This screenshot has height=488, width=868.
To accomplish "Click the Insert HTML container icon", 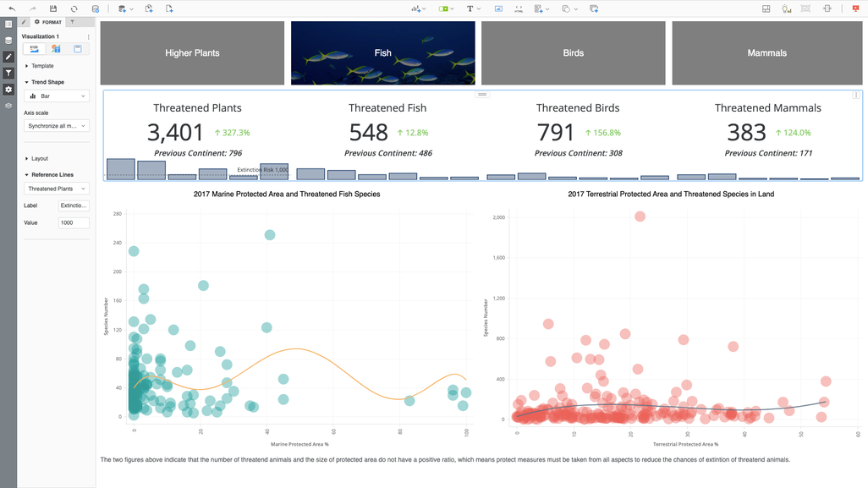I will point(519,8).
